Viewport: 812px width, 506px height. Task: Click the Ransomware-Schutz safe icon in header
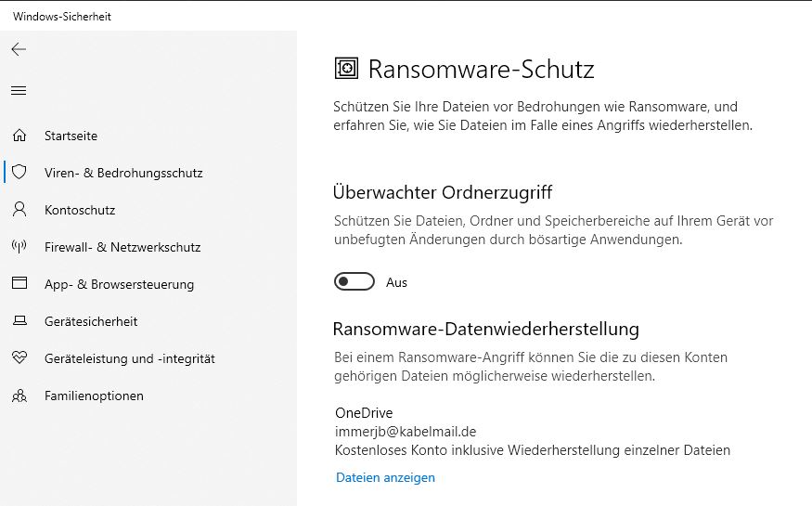346,69
